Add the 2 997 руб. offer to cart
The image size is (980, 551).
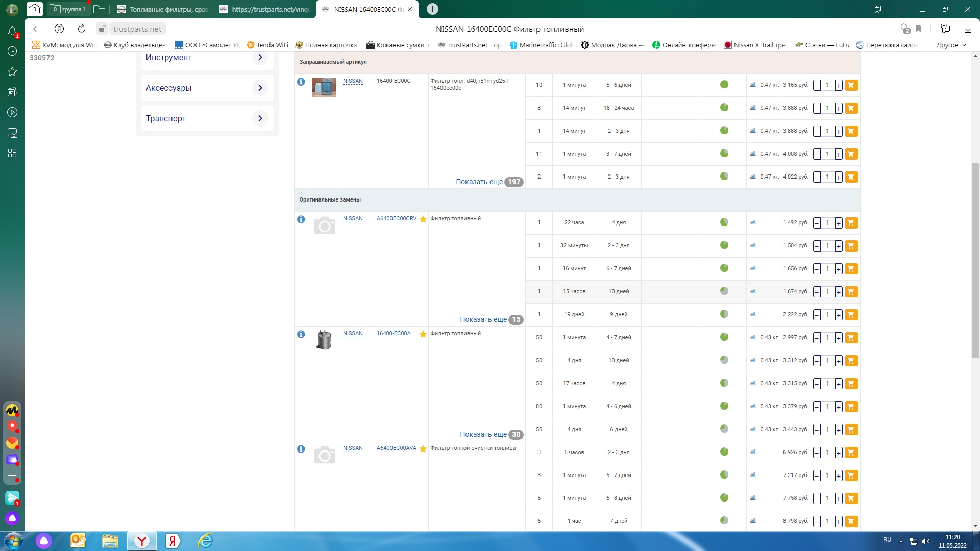pos(851,338)
